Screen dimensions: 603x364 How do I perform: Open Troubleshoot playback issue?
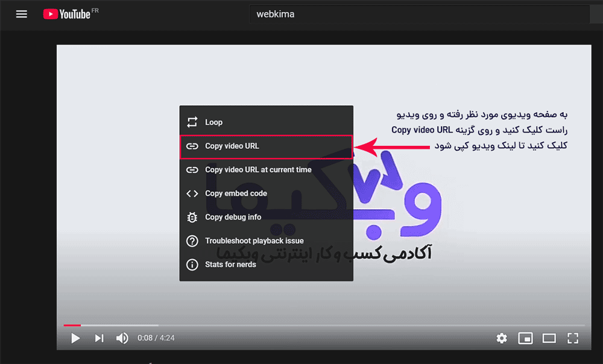click(266, 241)
